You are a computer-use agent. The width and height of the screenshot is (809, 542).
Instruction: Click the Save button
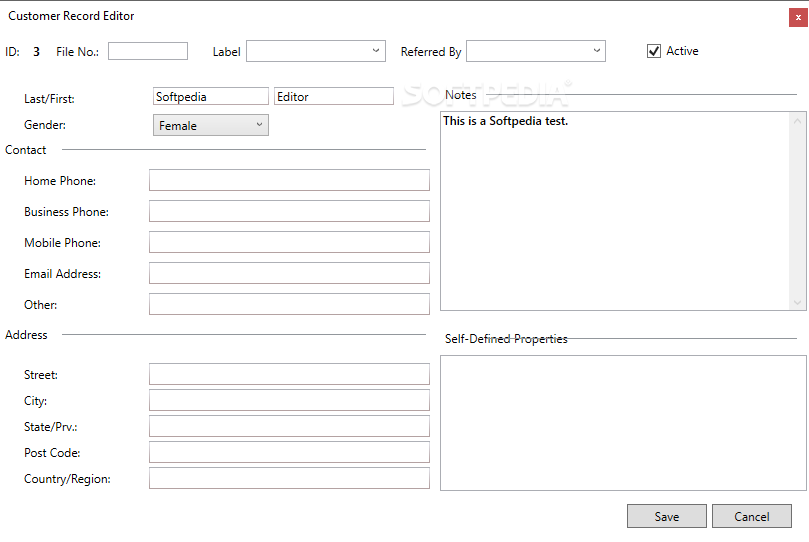click(667, 516)
